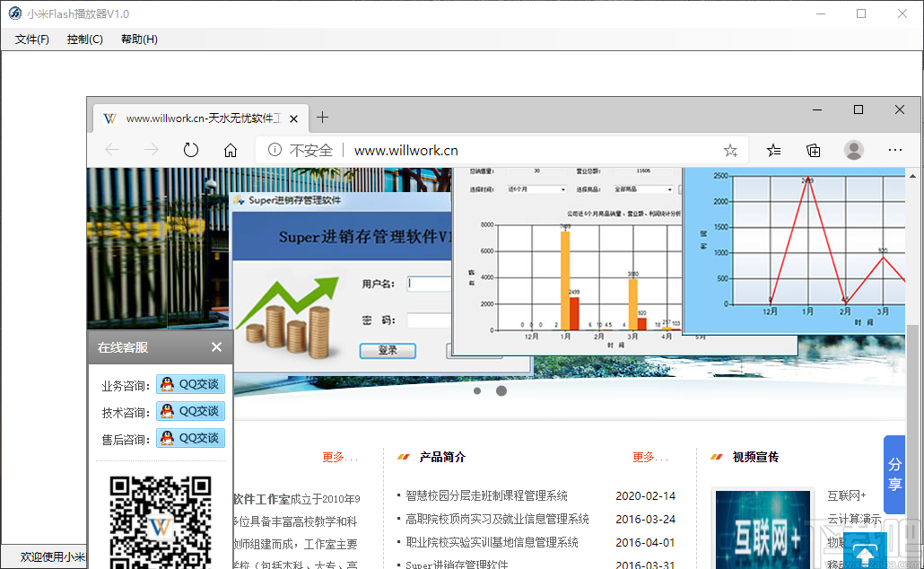
Task: Open the 控制(C) menu
Action: pos(84,39)
